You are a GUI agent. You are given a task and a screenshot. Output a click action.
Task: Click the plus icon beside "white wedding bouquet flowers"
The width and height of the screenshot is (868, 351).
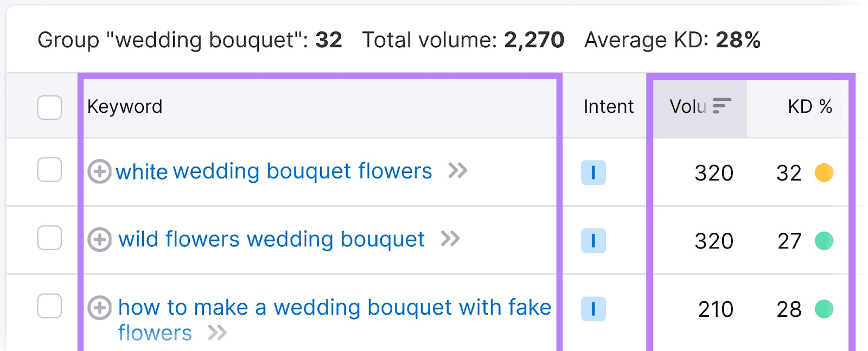pos(101,172)
